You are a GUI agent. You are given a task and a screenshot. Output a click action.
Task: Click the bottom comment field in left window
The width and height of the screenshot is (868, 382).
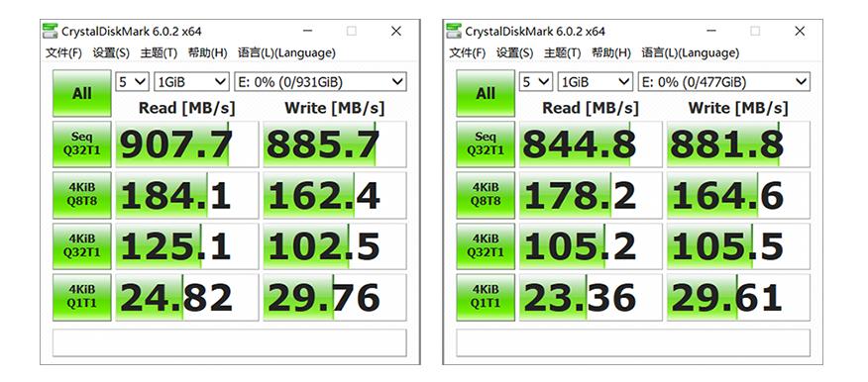[x=230, y=342]
